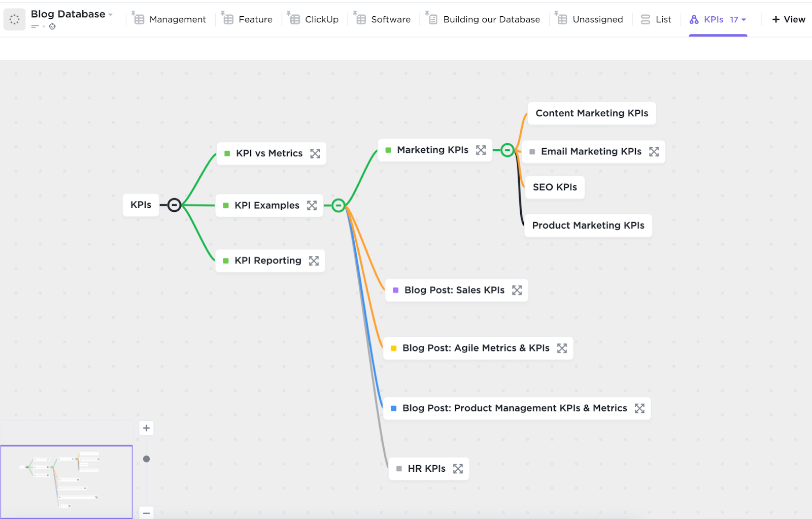Click the settings icon under Blog Database
The height and width of the screenshot is (519, 812).
click(x=52, y=26)
